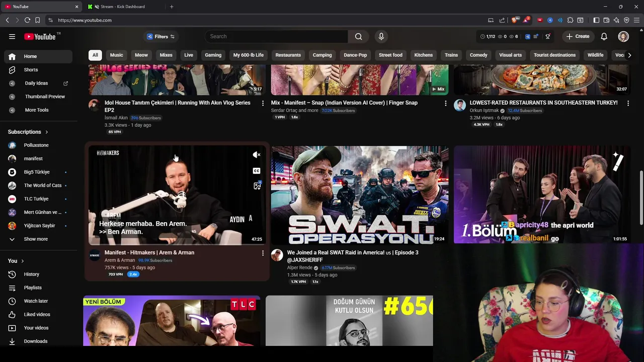
Task: Expand the Subscriptions section arrow
Action: click(x=47, y=132)
